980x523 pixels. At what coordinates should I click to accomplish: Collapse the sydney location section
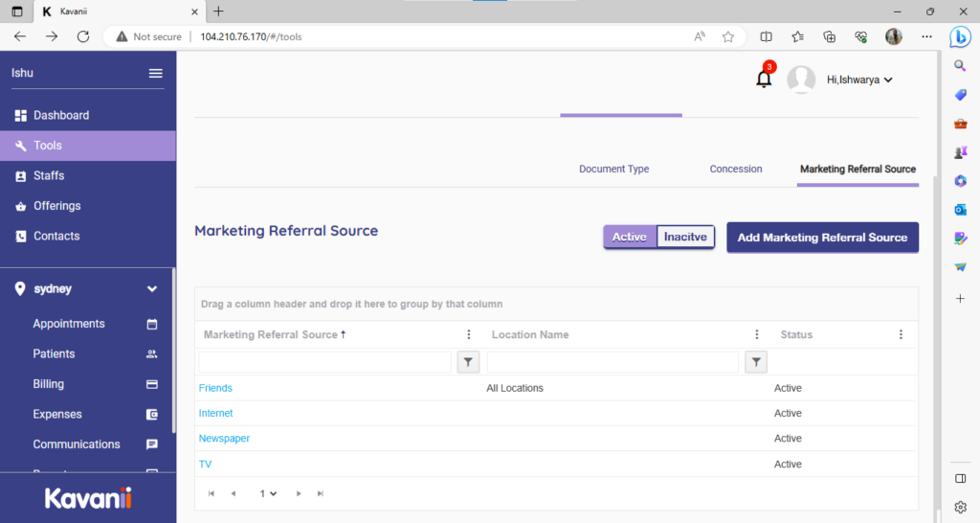point(151,288)
